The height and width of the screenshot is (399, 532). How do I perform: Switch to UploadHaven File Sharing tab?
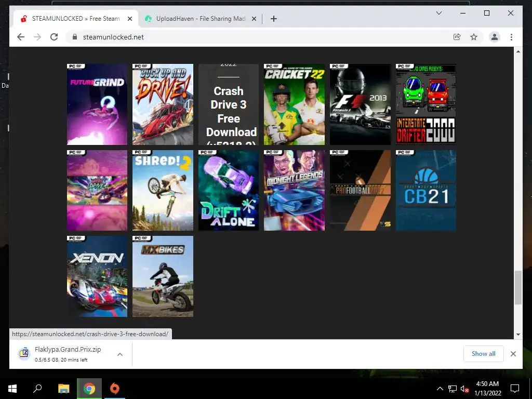pos(200,19)
